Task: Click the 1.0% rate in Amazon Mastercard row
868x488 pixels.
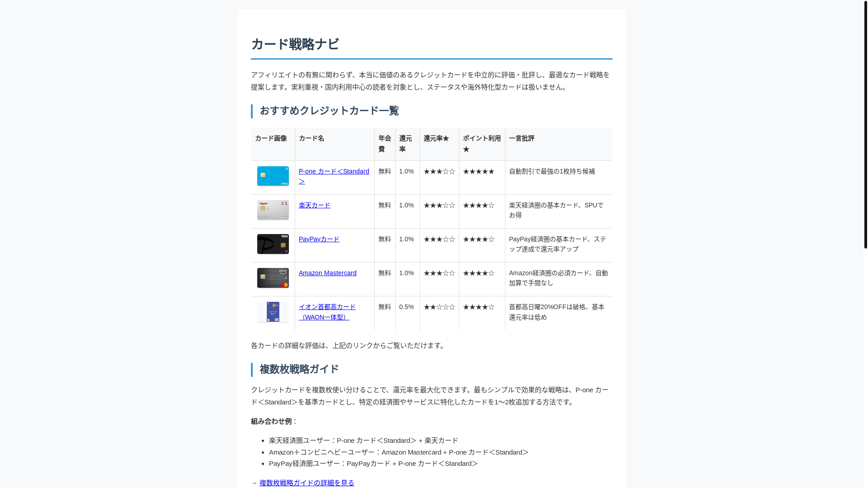Action: tap(407, 279)
